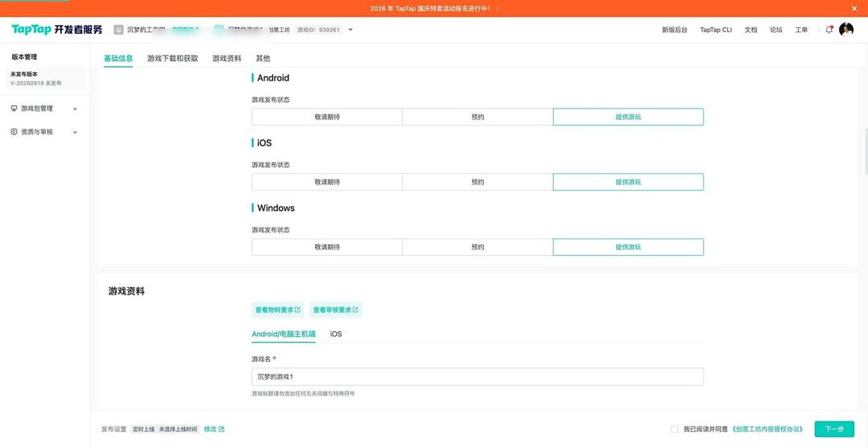Select 敬请期待 for Android release status
The image size is (868, 448).
[x=327, y=117]
